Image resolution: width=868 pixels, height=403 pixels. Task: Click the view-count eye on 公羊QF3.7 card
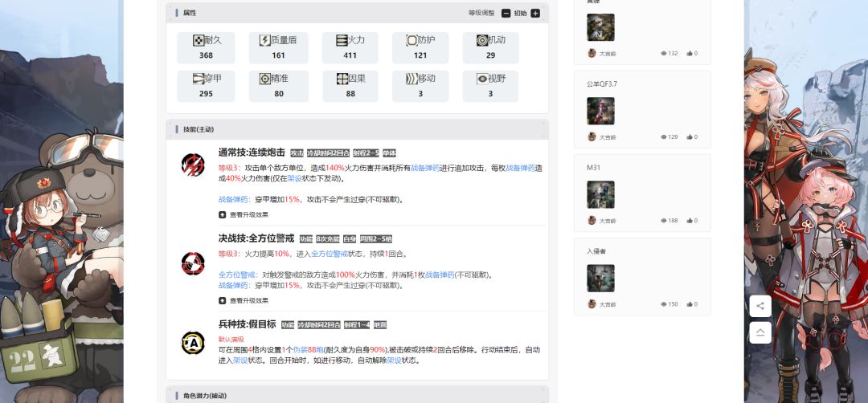click(664, 137)
